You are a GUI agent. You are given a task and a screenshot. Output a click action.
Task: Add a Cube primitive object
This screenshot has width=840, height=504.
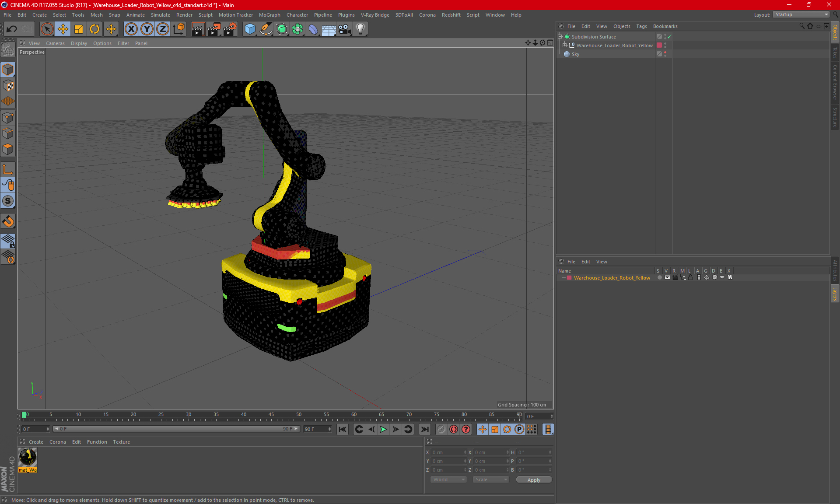(250, 29)
